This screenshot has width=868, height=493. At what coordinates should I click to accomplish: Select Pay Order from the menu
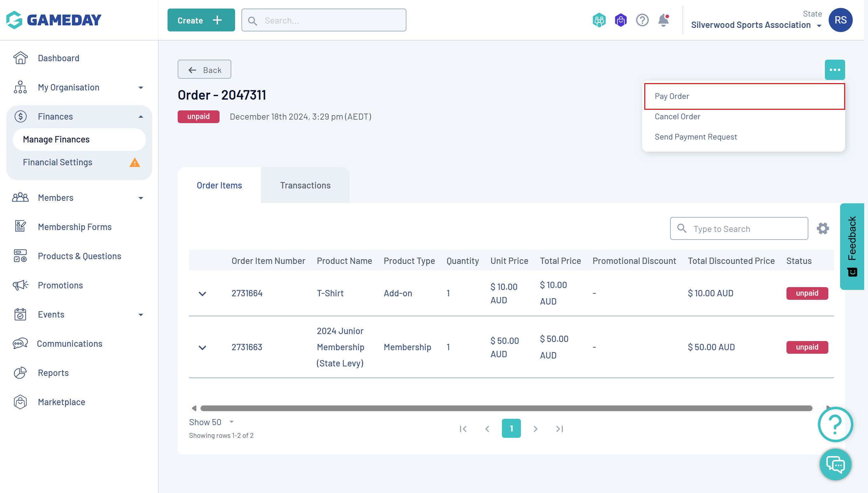click(x=672, y=96)
